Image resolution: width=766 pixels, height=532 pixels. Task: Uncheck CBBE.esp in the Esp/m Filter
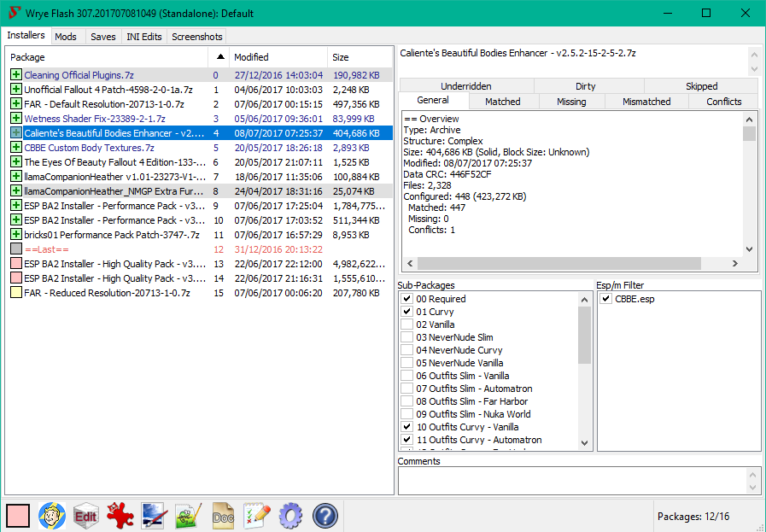(x=605, y=299)
